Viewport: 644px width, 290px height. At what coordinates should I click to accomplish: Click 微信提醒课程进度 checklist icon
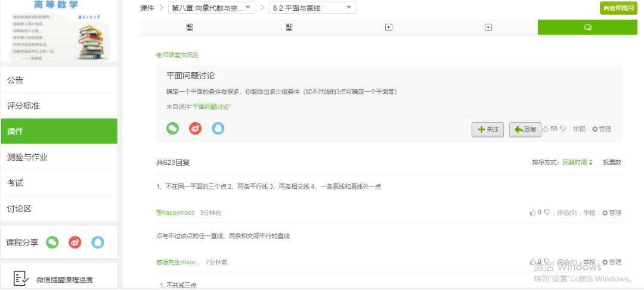pos(19,279)
